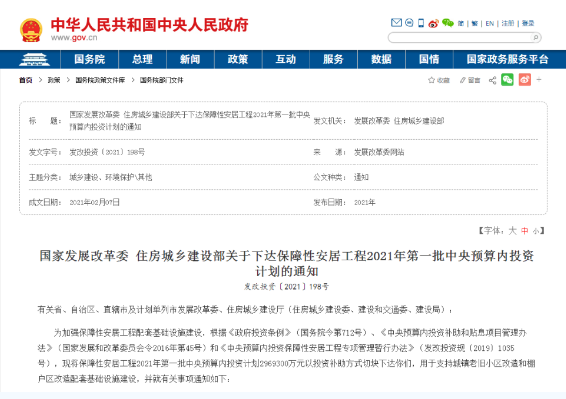The width and height of the screenshot is (566, 399).
Task: Click the share icon beside 留言
Action: [x=492, y=80]
